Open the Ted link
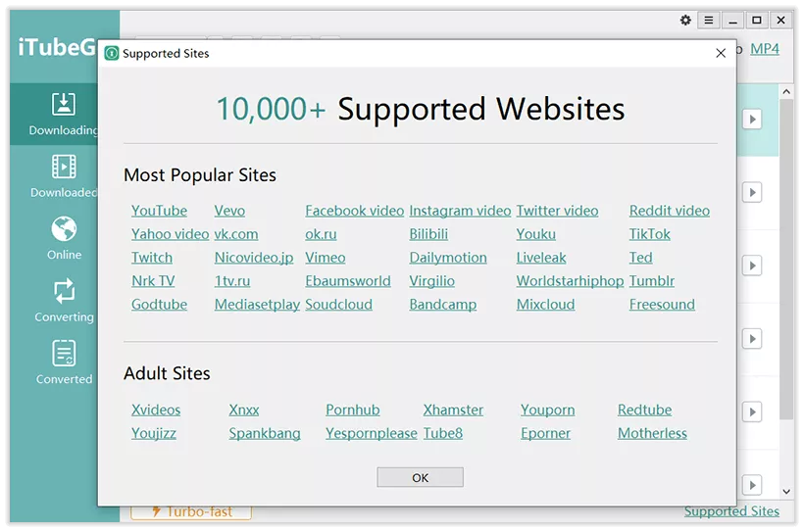 [641, 258]
